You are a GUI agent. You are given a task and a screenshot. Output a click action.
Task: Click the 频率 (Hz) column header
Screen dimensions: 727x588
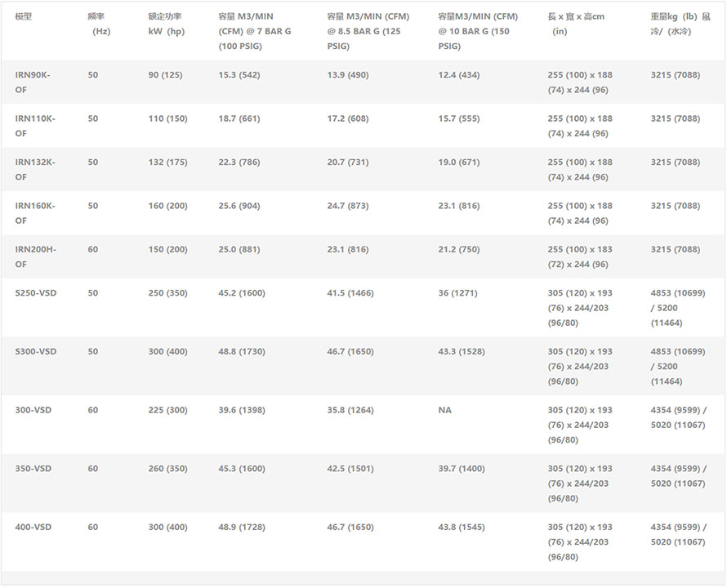(97, 24)
